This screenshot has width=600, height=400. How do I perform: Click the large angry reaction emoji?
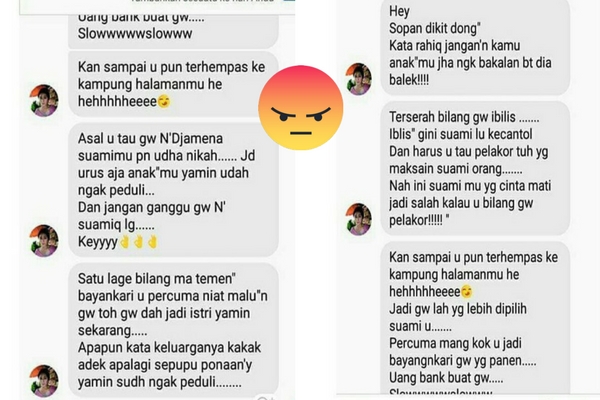(301, 108)
